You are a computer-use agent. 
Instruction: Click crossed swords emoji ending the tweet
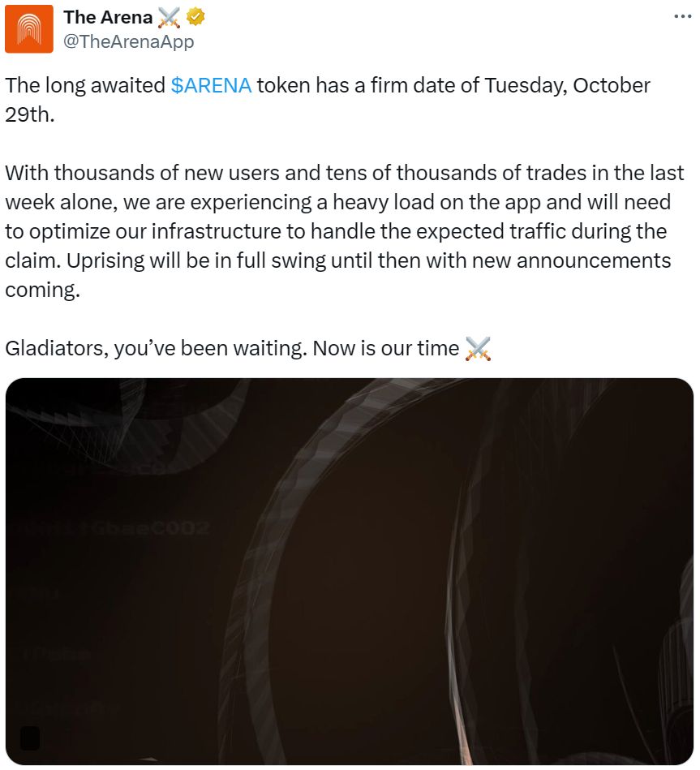(x=479, y=349)
